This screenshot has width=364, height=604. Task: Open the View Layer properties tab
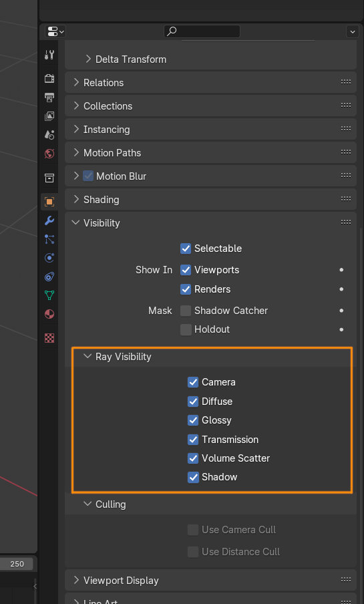(x=49, y=116)
